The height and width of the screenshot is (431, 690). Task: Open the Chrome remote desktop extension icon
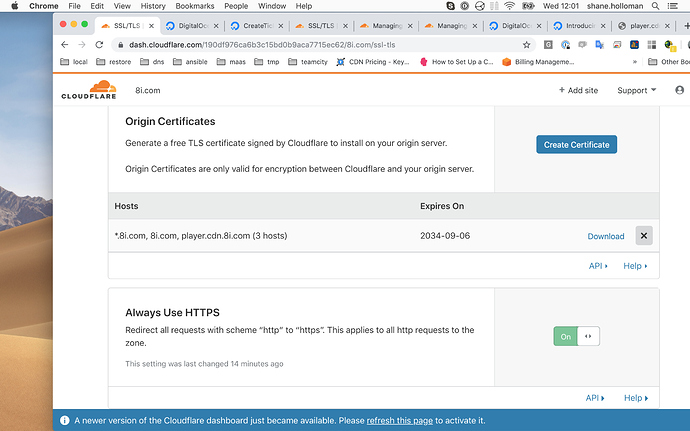[x=617, y=44]
